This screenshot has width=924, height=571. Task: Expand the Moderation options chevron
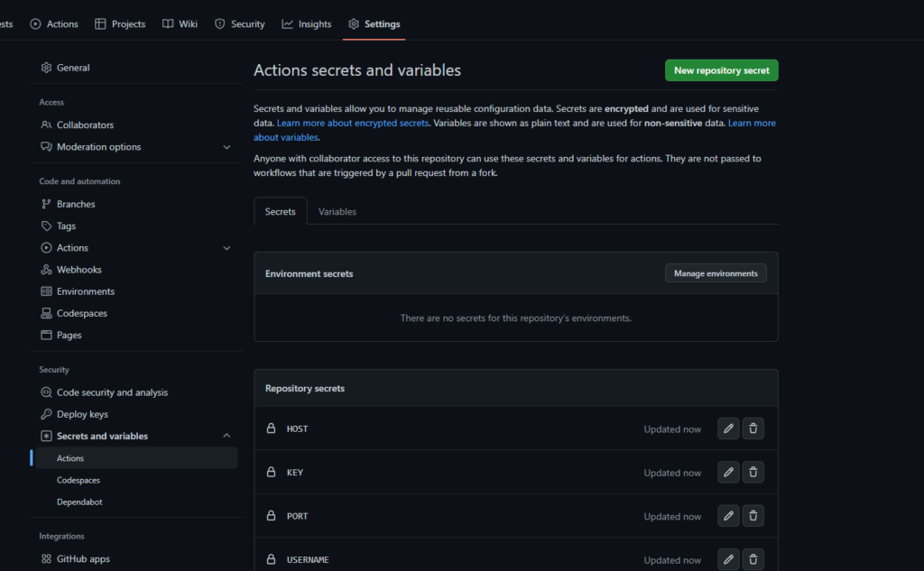point(226,147)
